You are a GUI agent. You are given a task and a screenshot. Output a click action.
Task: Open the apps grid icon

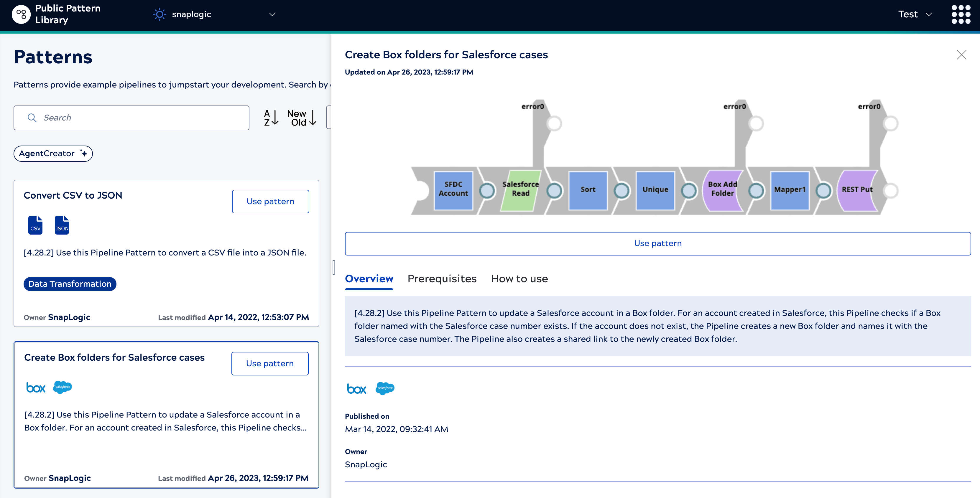(x=960, y=14)
